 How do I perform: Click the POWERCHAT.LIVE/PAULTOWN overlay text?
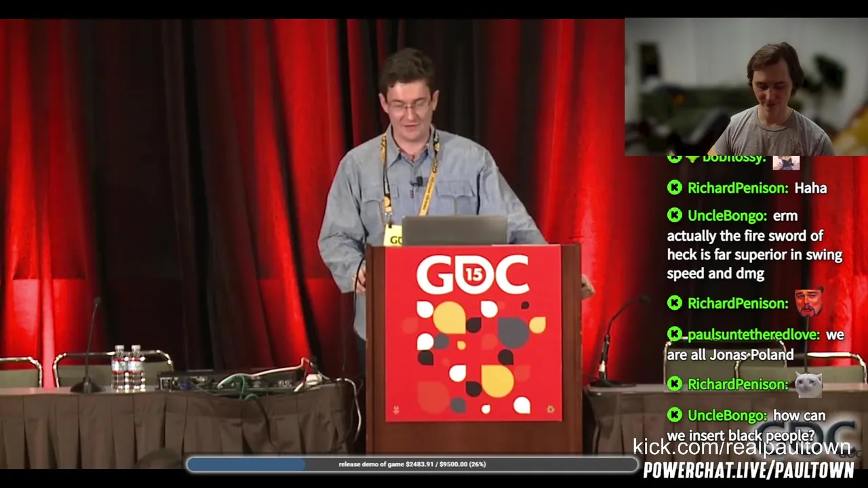pos(749,470)
